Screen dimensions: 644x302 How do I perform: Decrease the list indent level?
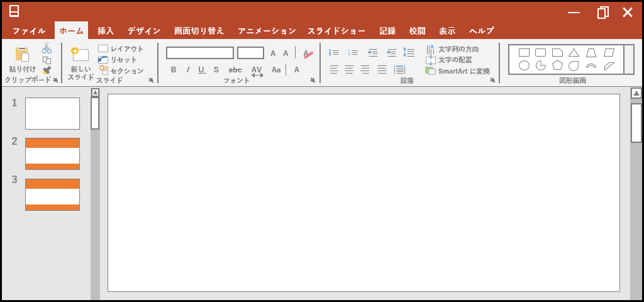(x=372, y=53)
